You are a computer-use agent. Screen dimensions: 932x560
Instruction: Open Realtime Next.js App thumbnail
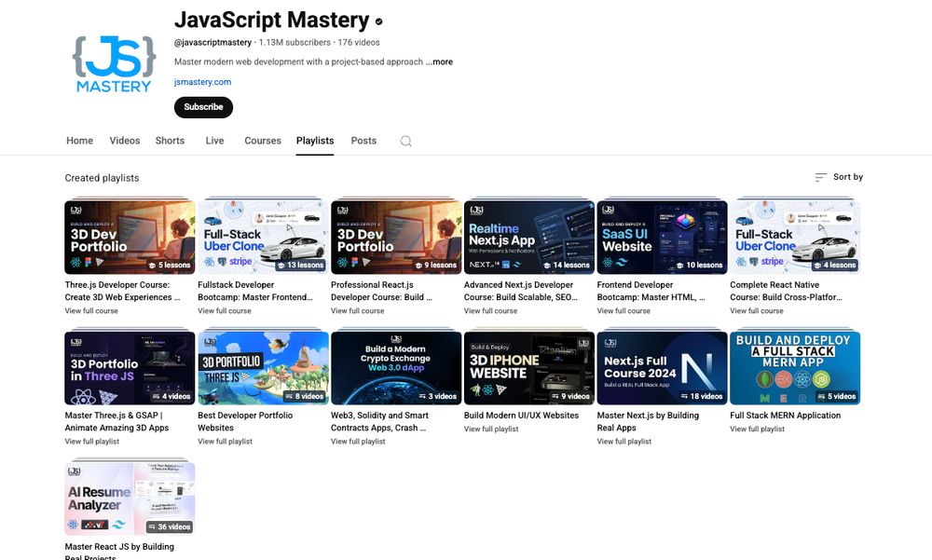(529, 238)
